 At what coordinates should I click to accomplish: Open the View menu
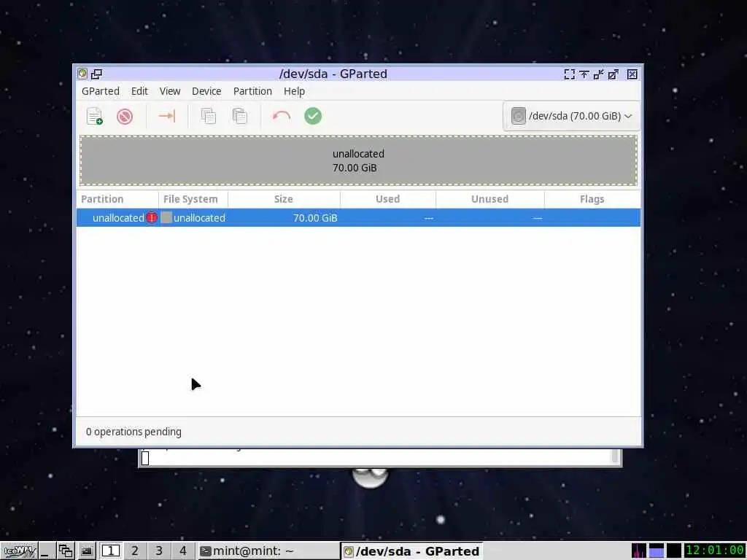170,91
